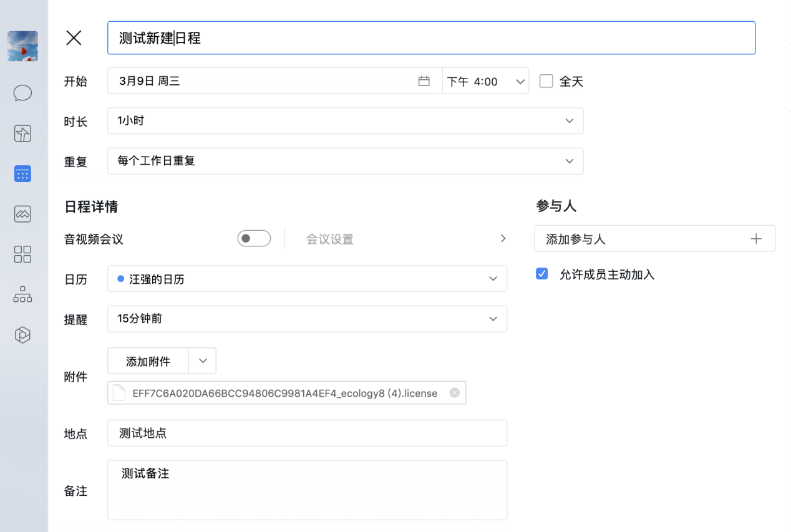Open the organization chart sidebar icon
The image size is (791, 532).
click(x=22, y=294)
